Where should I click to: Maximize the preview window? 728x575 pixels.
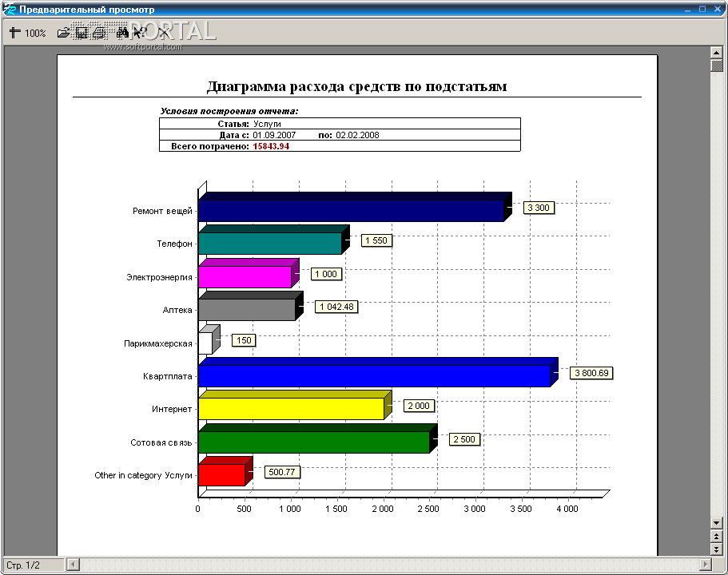click(702, 9)
